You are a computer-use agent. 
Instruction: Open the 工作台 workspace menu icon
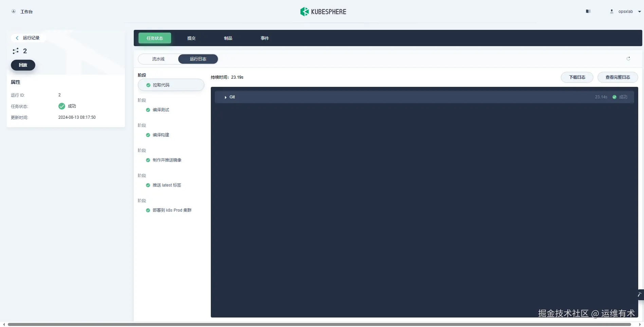(x=13, y=11)
